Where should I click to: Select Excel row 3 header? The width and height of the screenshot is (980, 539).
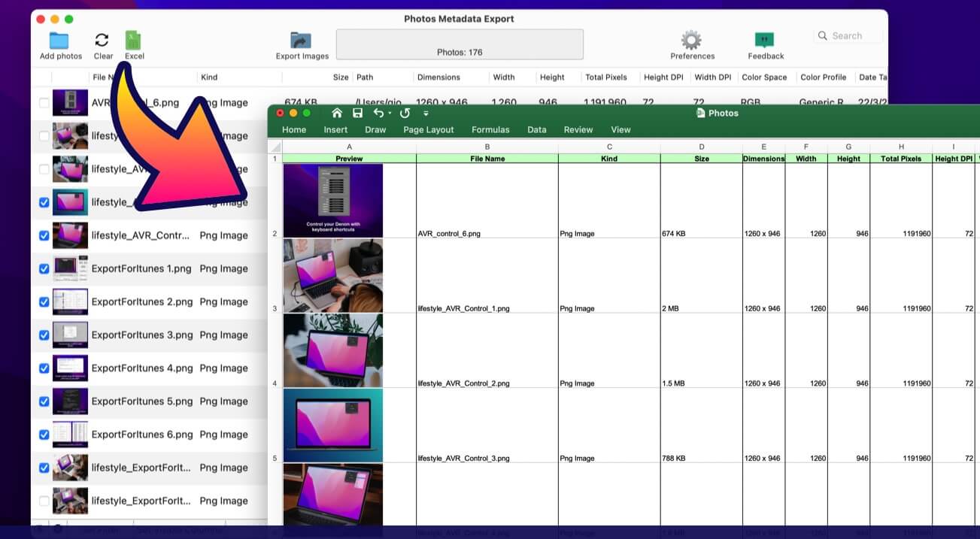click(275, 276)
